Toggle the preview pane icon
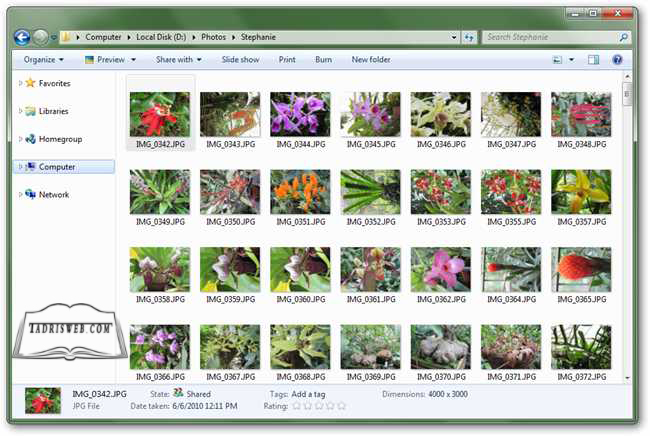The image size is (650, 436). pyautogui.click(x=593, y=60)
